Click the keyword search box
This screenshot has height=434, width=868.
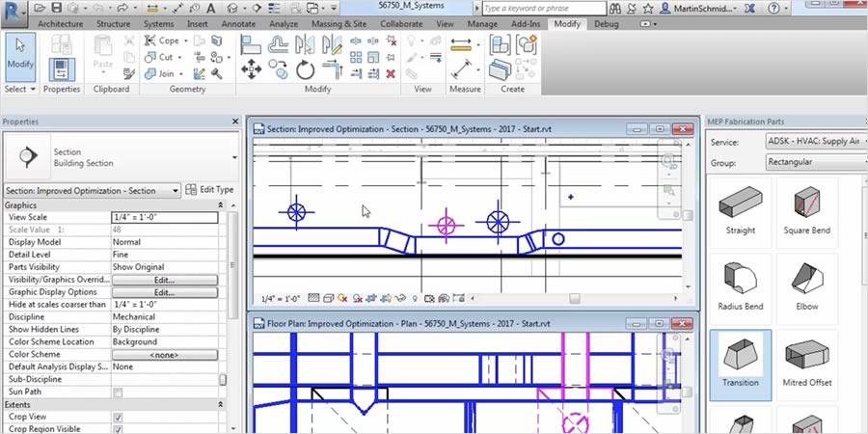point(544,9)
